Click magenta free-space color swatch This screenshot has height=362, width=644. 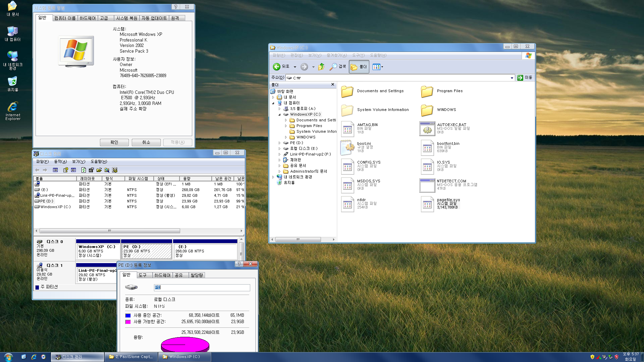(128, 322)
